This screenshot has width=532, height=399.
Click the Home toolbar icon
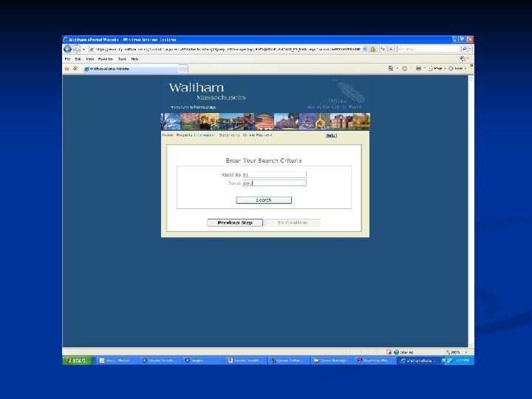(391, 69)
